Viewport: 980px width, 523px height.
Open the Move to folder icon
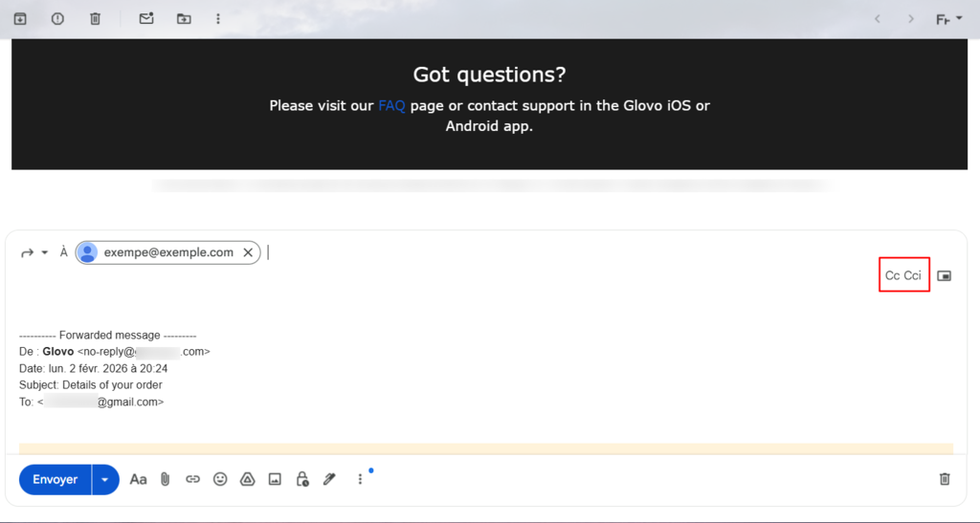tap(184, 19)
